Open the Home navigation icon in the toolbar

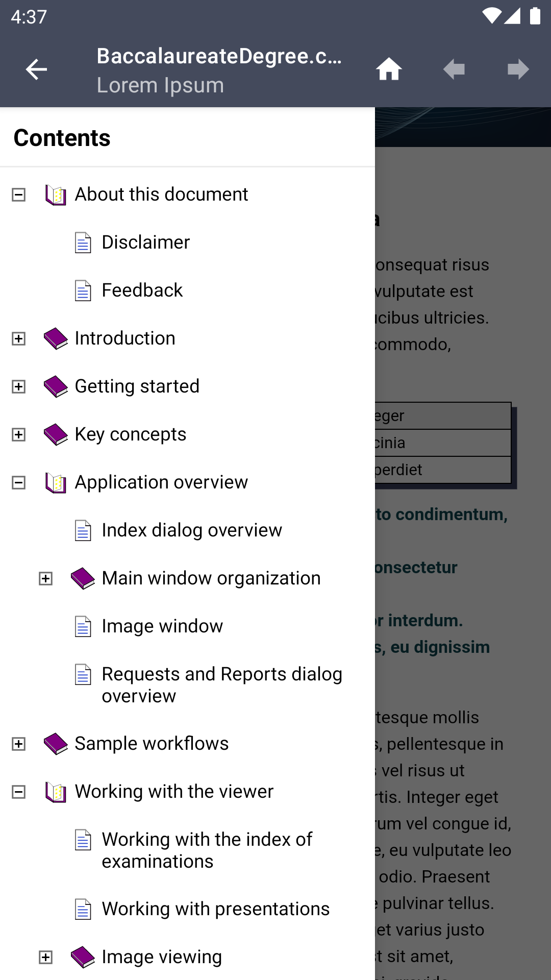coord(389,69)
